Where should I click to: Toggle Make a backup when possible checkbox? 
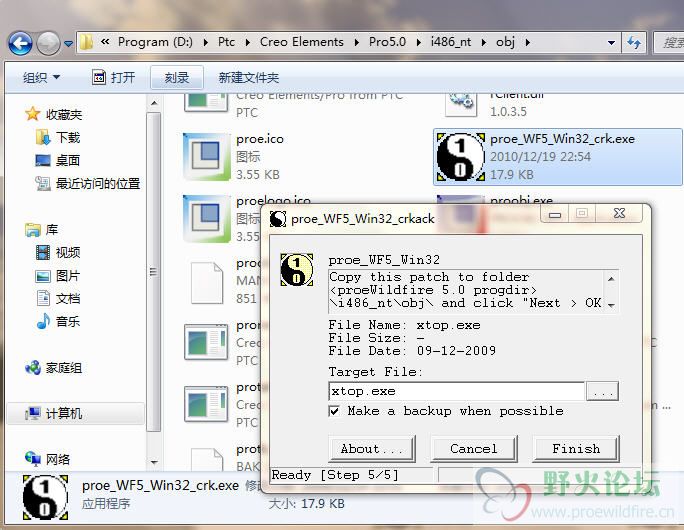pos(334,411)
